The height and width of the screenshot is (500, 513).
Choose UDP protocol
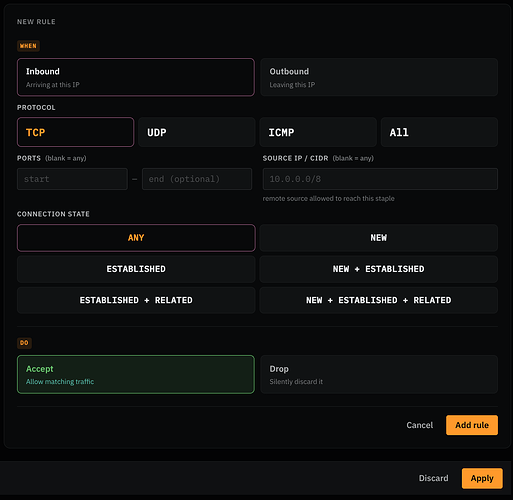pos(197,132)
